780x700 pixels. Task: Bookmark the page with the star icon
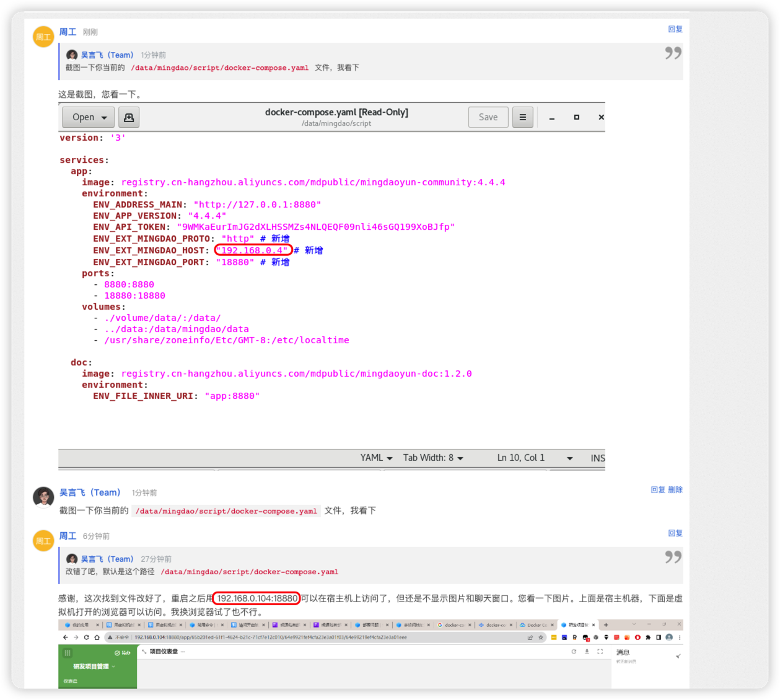(541, 637)
